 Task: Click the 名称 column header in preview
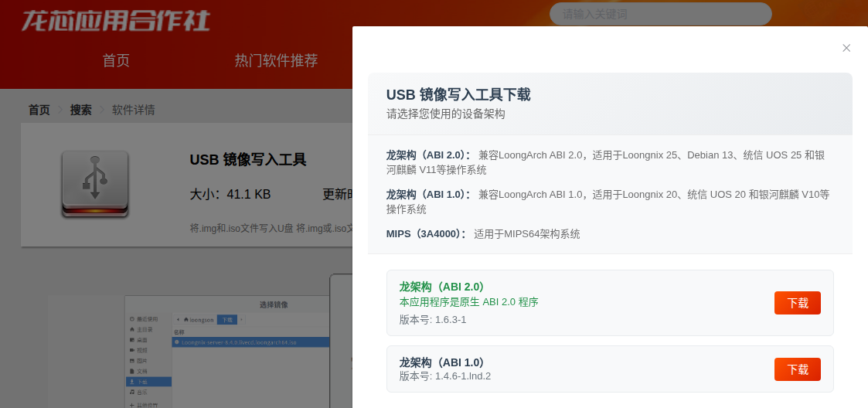pyautogui.click(x=179, y=333)
